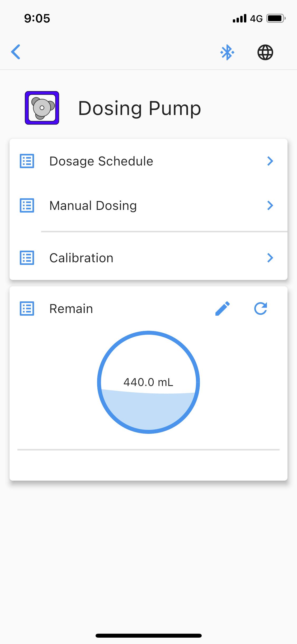Tap the Remain label
Viewport: 297px width, 644px height.
(71, 309)
